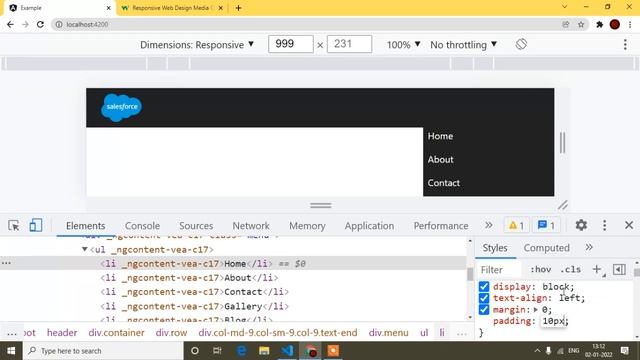
Task: Switch to the Application tab
Action: pos(369,226)
